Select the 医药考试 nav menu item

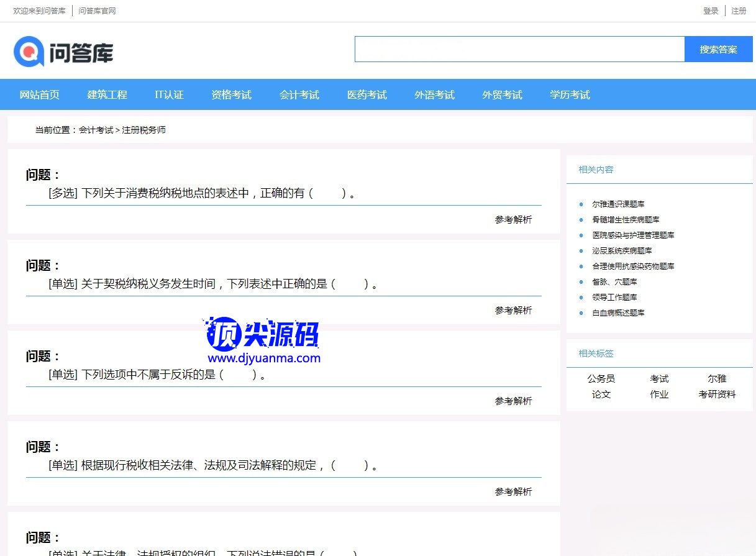pos(367,95)
